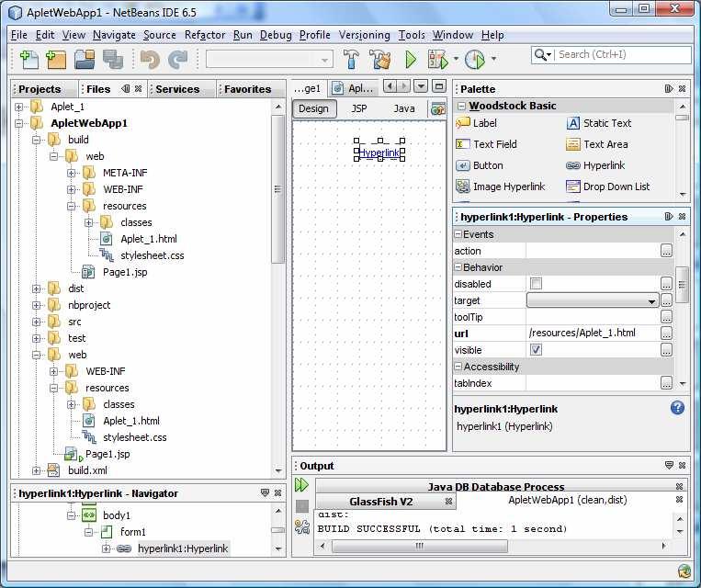
Task: Expand the nbproject folder node
Action: point(36,305)
